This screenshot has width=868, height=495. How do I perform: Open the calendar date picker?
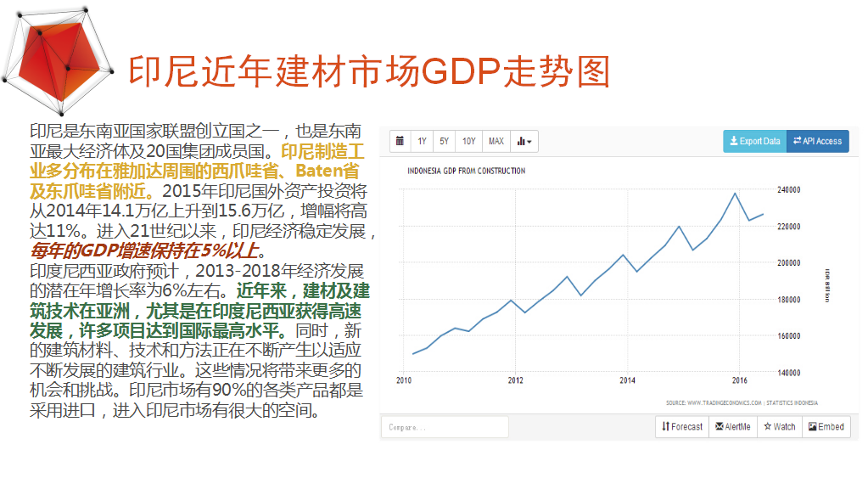[399, 141]
